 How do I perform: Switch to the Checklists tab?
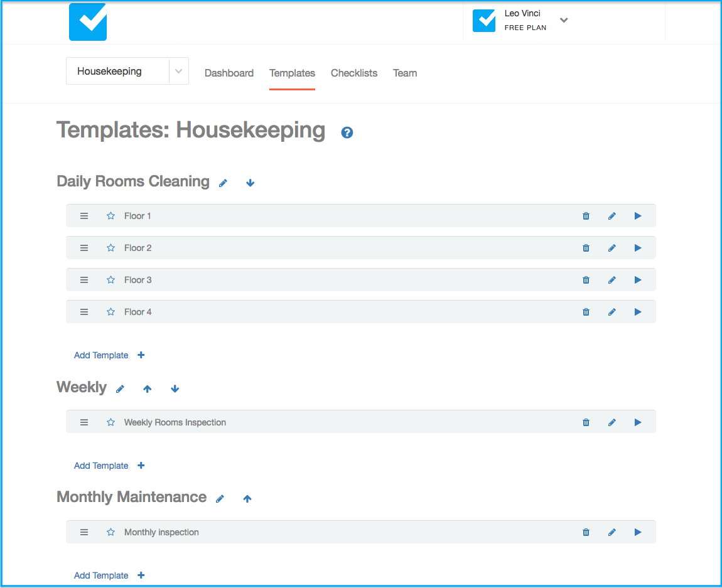coord(353,73)
